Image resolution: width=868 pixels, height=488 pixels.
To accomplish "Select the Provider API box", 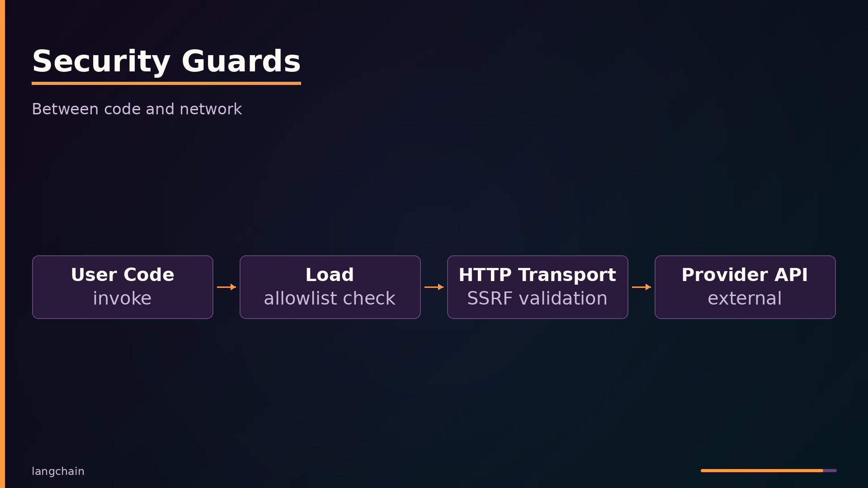I will (x=745, y=287).
